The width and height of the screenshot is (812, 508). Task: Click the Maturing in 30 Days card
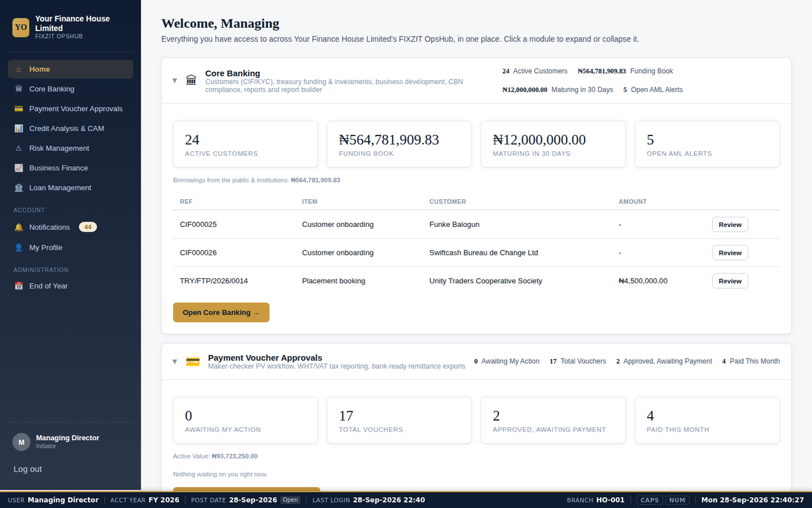click(554, 144)
